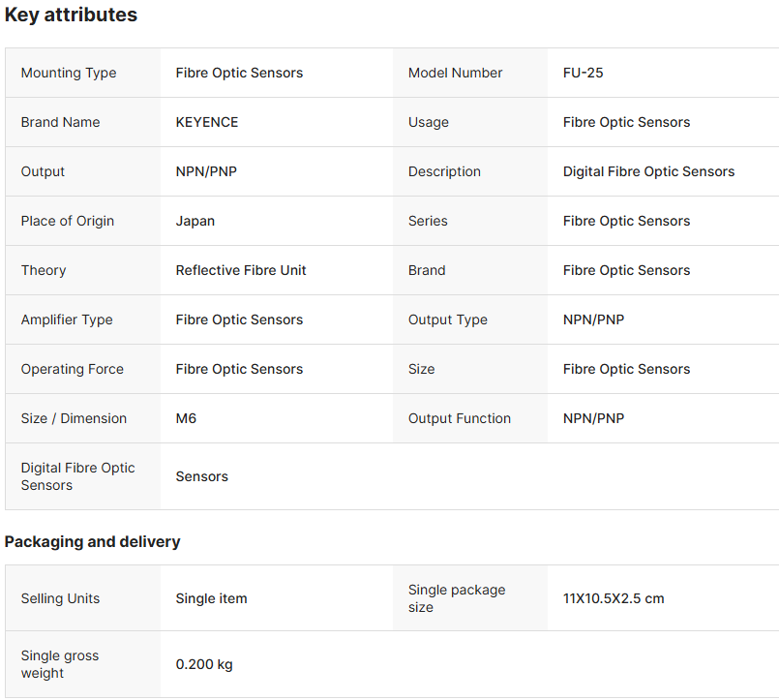Click the 11X10.5X2.5 cm package size value

[x=614, y=598]
